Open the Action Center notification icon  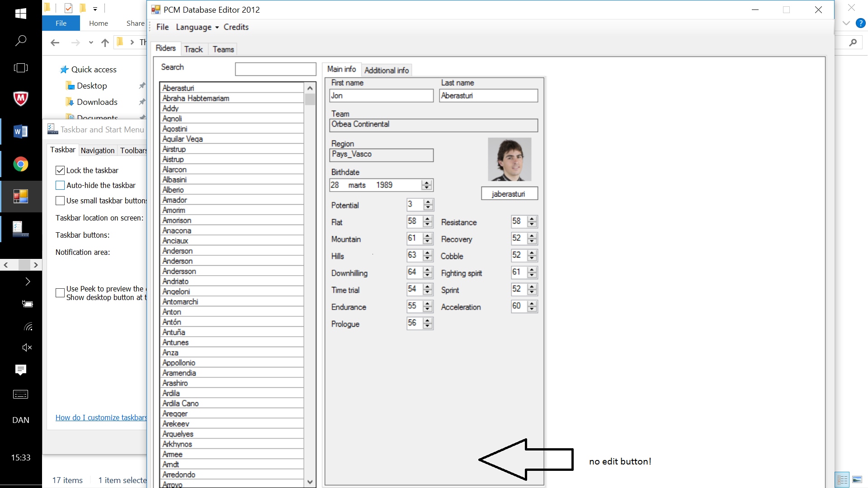21,370
